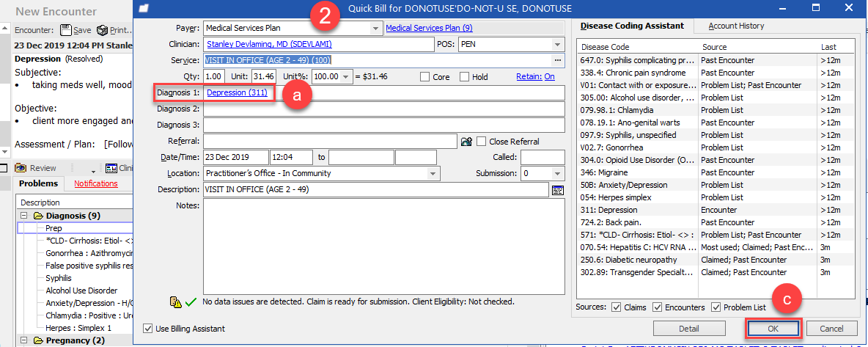The height and width of the screenshot is (347, 868).
Task: Switch to the Account History tab
Action: pos(735,26)
